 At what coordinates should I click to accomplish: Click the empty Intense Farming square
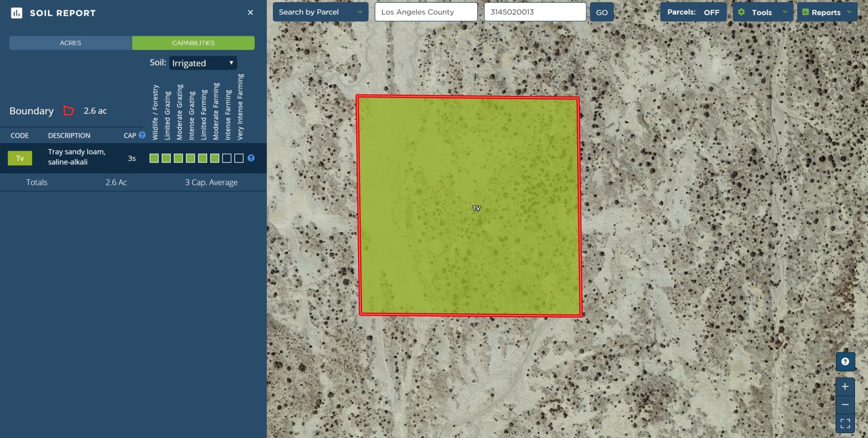pos(227,158)
